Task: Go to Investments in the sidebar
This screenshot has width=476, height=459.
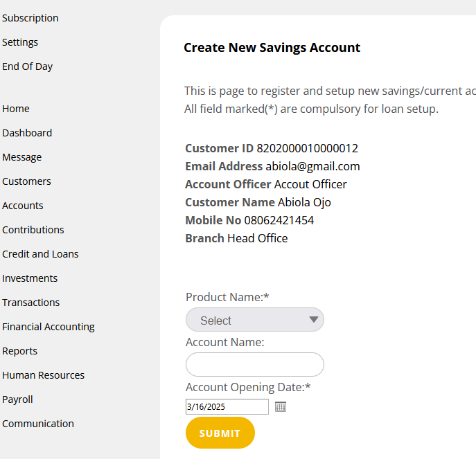Action: (x=30, y=278)
